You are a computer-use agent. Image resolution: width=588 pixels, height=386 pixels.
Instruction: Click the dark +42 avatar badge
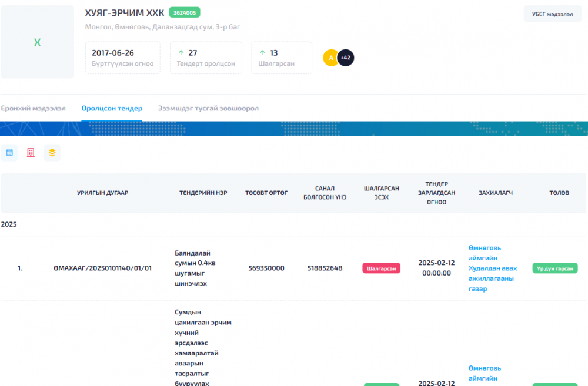pos(346,58)
